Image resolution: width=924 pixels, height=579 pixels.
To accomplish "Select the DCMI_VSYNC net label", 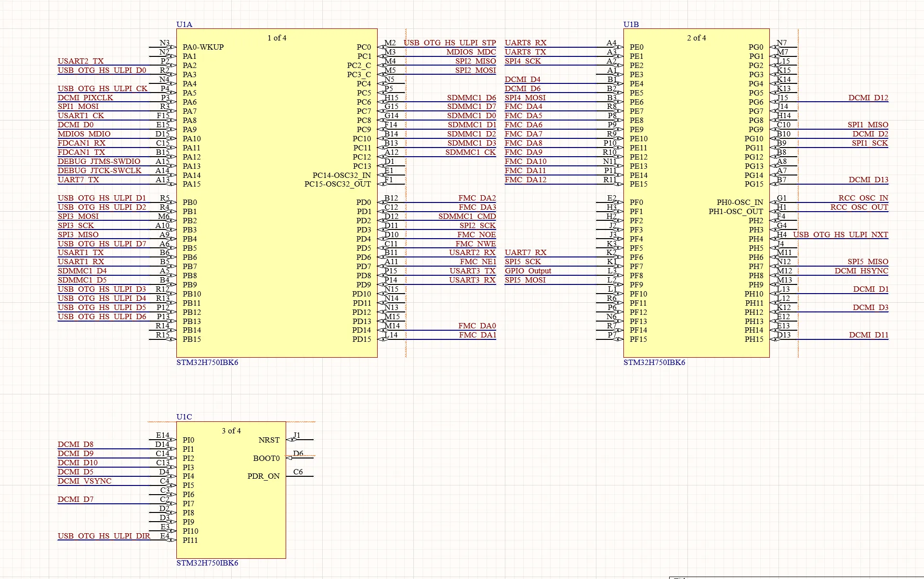I will pyautogui.click(x=84, y=481).
